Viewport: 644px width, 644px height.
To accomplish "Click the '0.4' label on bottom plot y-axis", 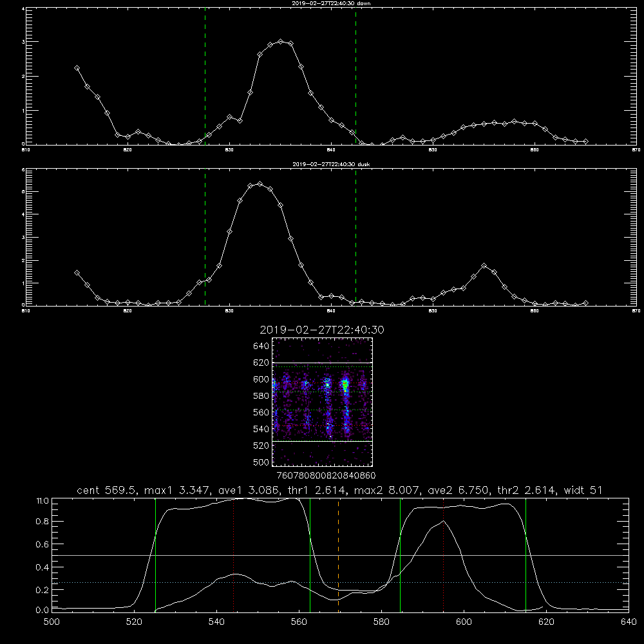I will click(41, 567).
